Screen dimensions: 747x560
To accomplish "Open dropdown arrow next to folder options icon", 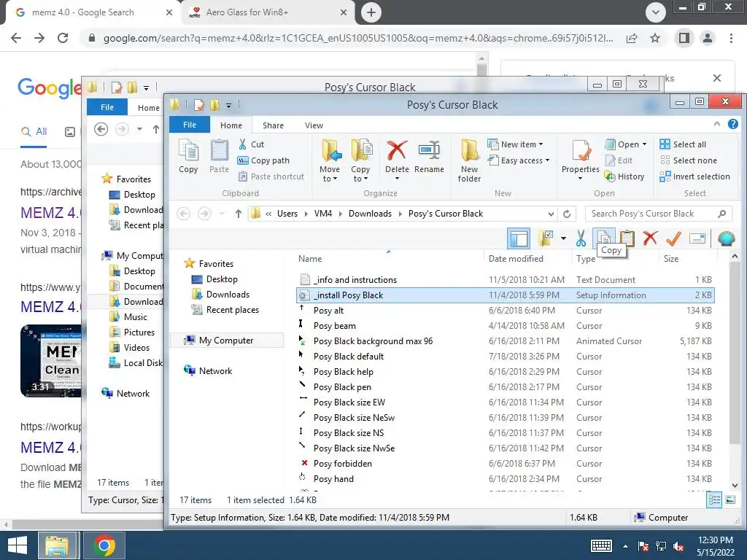I will (563, 238).
